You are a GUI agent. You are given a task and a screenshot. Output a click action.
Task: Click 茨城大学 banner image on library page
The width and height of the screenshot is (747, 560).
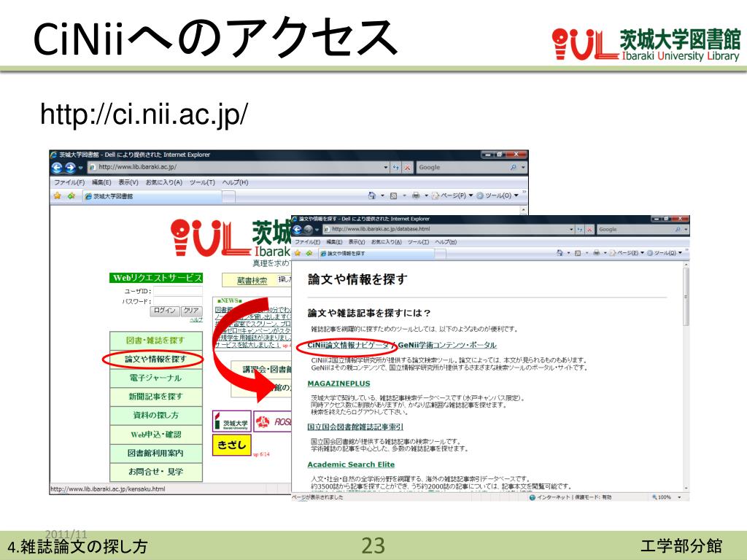pyautogui.click(x=231, y=421)
